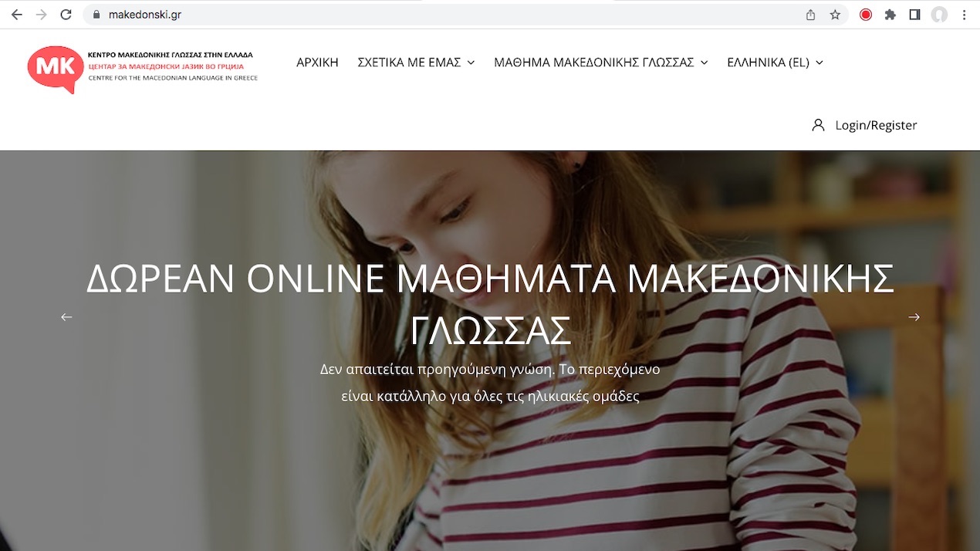Image resolution: width=980 pixels, height=551 pixels.
Task: Go to ΑΡΧΙΚΗ menu item
Action: click(x=317, y=63)
